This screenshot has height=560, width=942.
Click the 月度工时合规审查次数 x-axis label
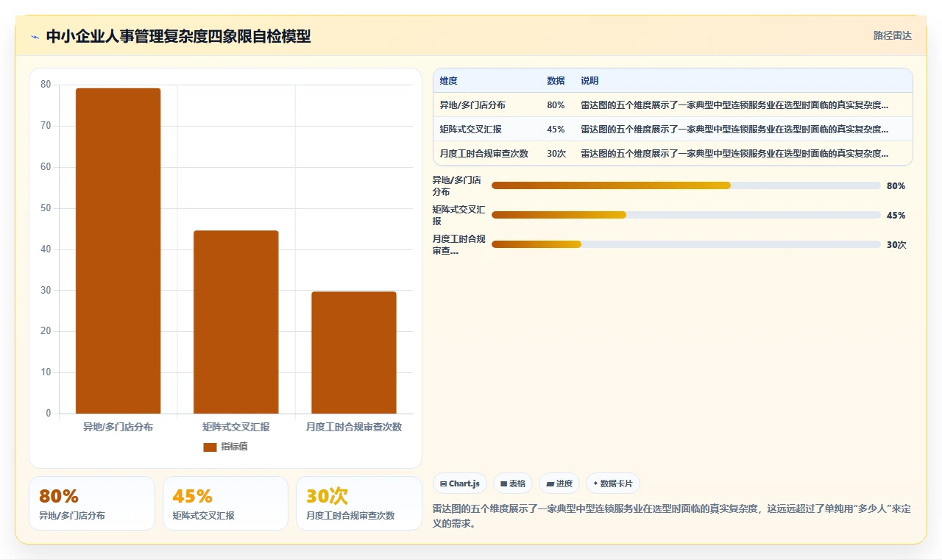(x=354, y=427)
